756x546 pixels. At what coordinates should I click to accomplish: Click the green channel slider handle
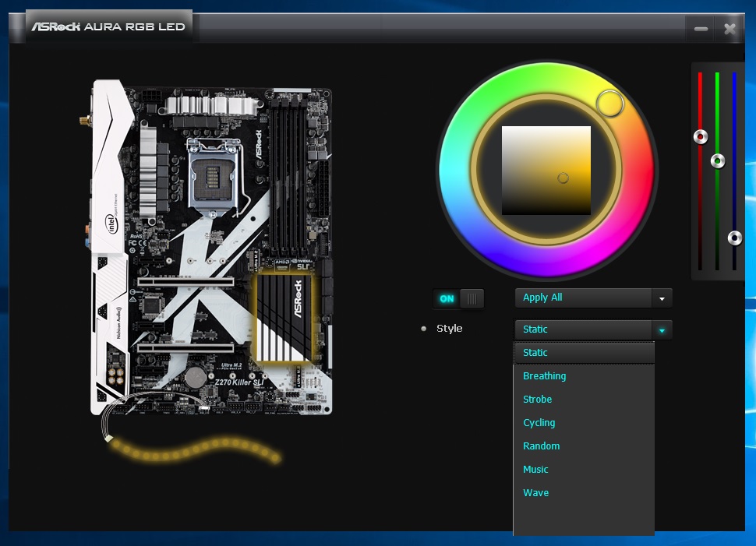pos(718,160)
